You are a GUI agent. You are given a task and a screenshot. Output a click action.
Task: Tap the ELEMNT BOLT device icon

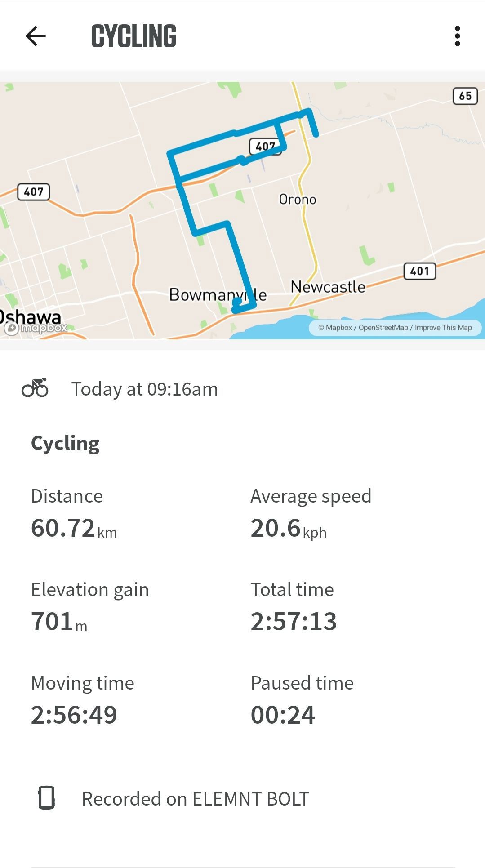[x=46, y=798]
